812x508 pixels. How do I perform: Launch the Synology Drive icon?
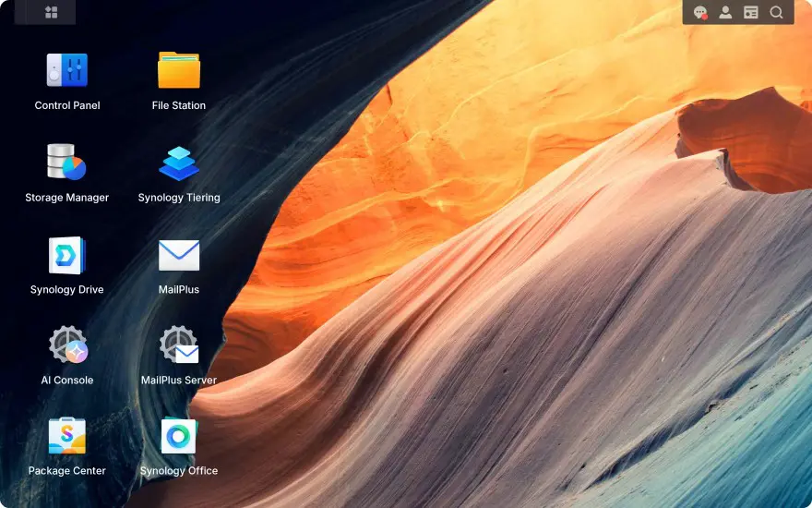[x=67, y=255]
